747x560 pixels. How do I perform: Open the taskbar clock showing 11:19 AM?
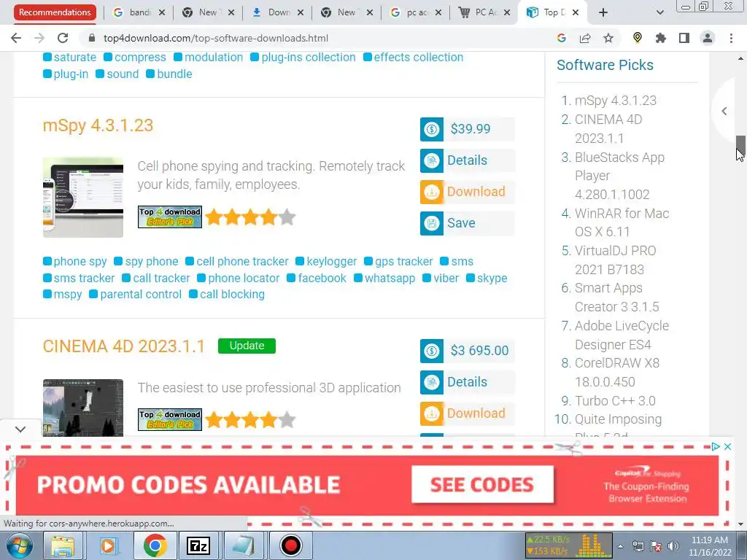[709, 546]
